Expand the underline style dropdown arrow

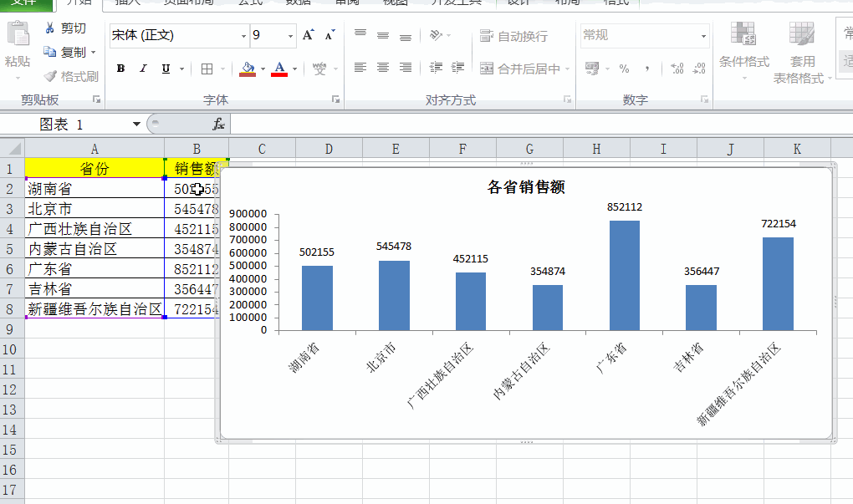click(x=181, y=69)
